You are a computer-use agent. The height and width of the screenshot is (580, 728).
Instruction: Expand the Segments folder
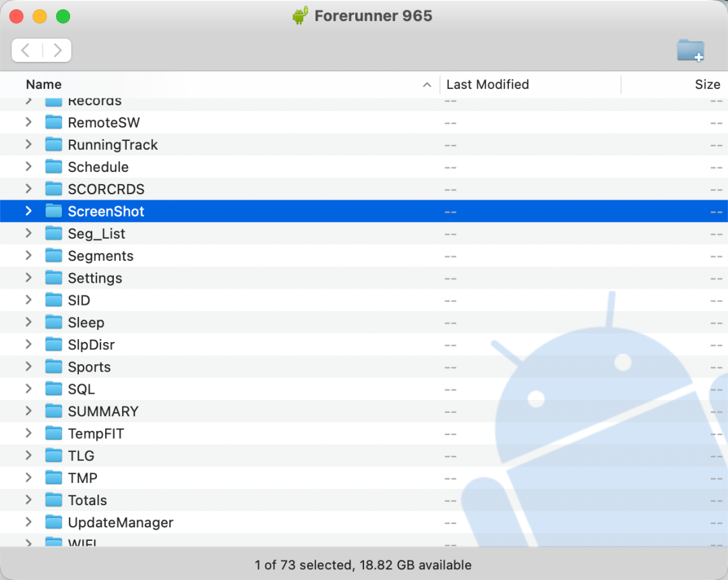pos(29,256)
